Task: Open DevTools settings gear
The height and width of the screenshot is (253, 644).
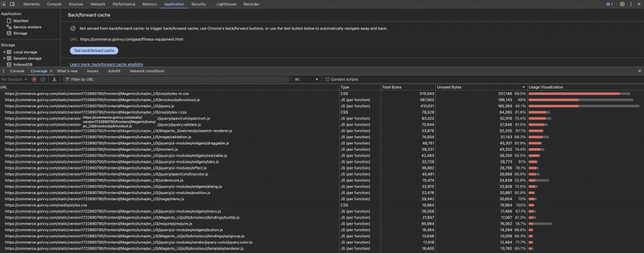Action: click(x=622, y=4)
